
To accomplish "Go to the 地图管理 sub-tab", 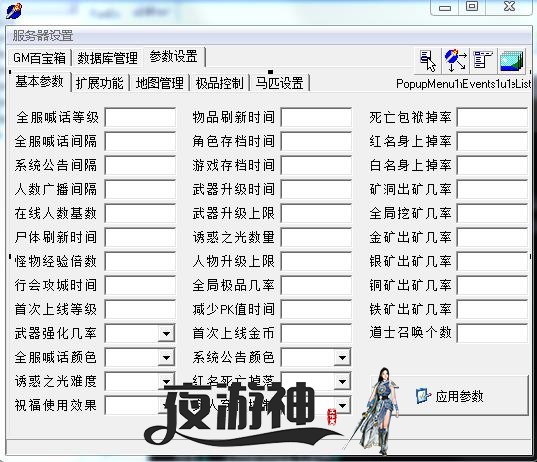I will point(160,83).
